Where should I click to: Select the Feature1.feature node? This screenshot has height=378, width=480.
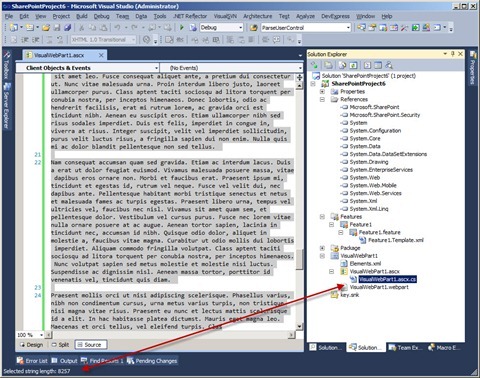pos(379,232)
